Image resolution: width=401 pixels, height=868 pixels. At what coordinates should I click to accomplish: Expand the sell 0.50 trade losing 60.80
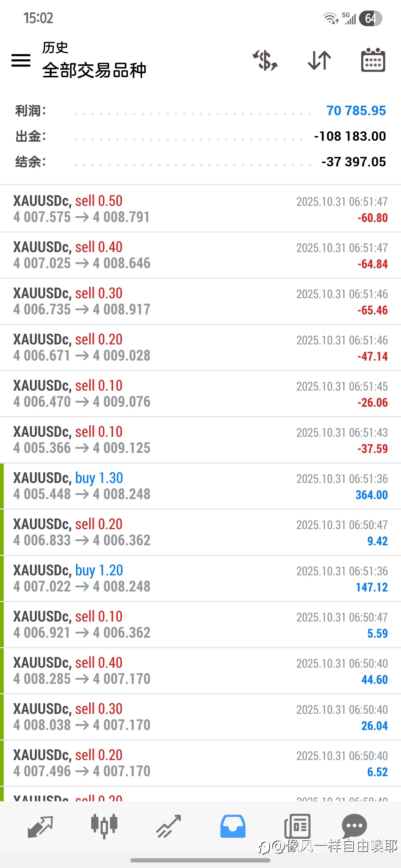[x=200, y=209]
